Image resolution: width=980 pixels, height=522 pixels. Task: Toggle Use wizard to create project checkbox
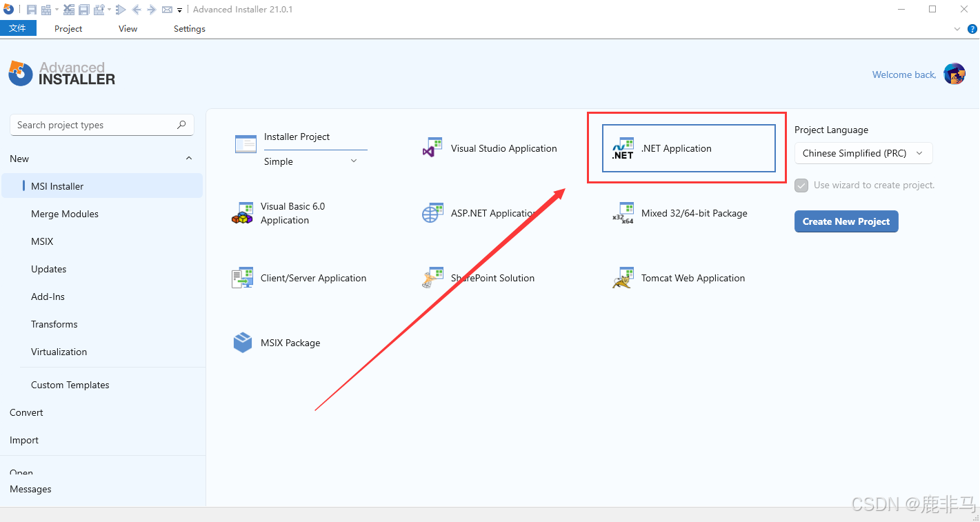click(801, 185)
